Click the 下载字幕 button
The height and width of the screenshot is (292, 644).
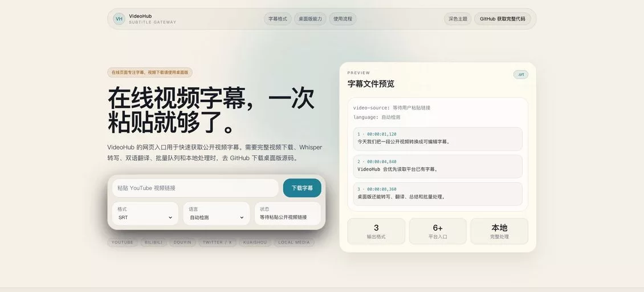point(302,188)
